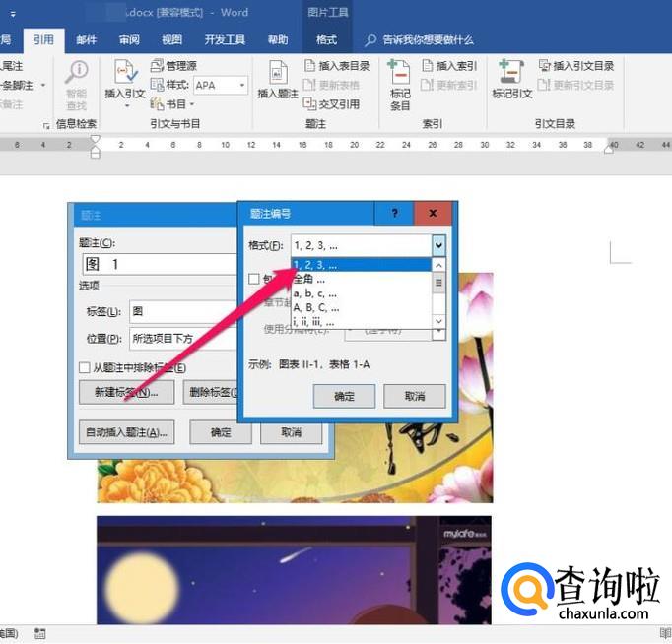The image size is (672, 644).
Task: Toggle exclude label from caption checkbox
Action: click(x=85, y=367)
